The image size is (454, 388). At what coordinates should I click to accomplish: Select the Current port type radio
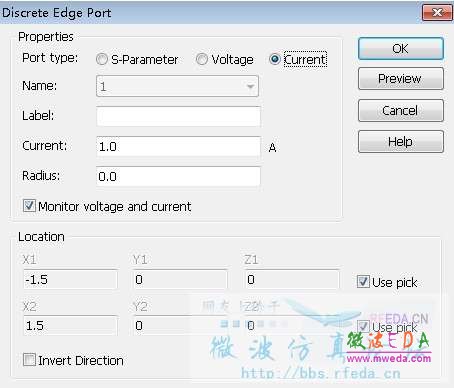click(x=275, y=59)
